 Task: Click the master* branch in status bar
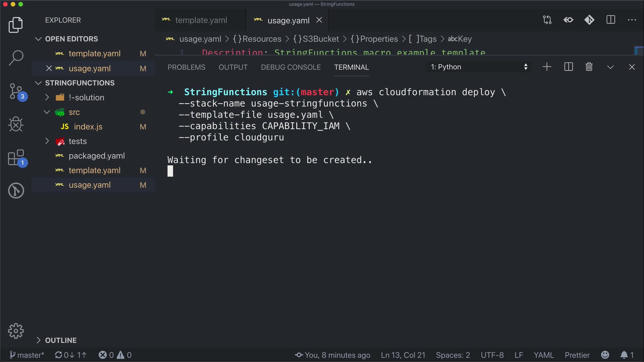pos(27,355)
